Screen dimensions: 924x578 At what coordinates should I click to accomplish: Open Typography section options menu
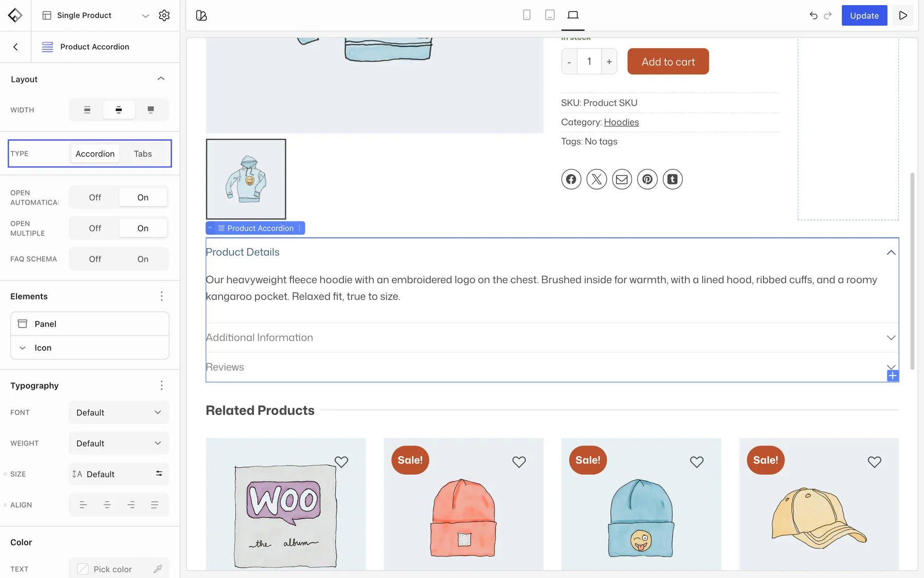tap(162, 385)
